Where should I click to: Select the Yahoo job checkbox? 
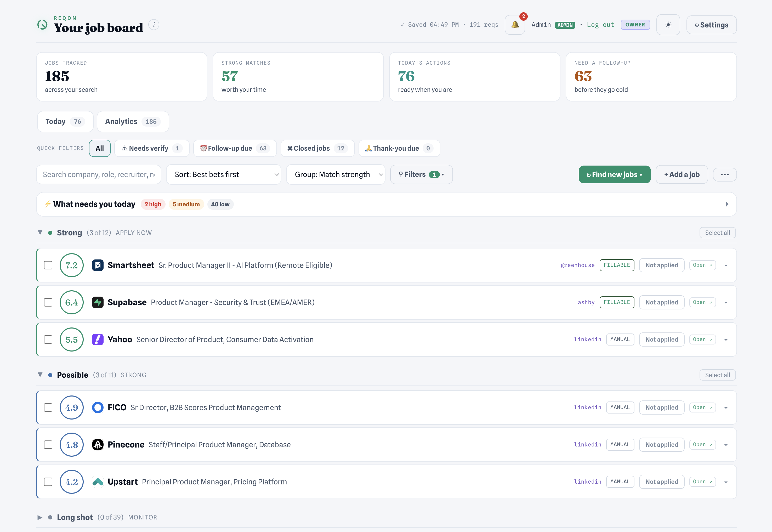tap(48, 339)
